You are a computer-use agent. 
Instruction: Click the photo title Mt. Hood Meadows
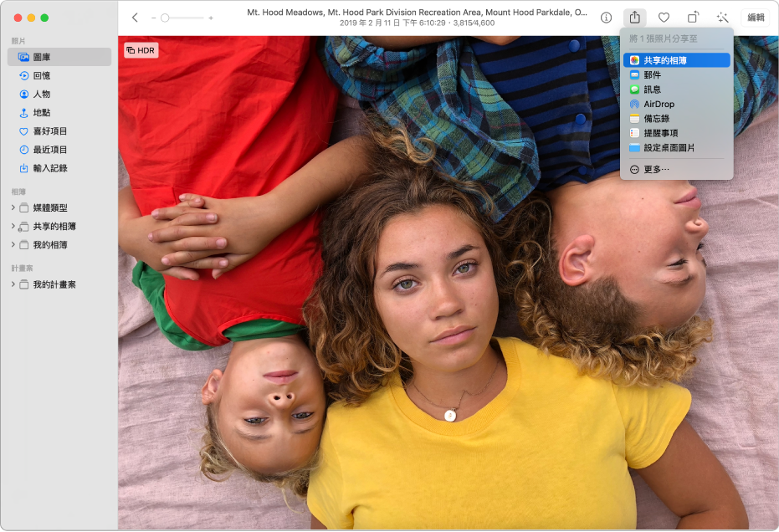(x=418, y=13)
